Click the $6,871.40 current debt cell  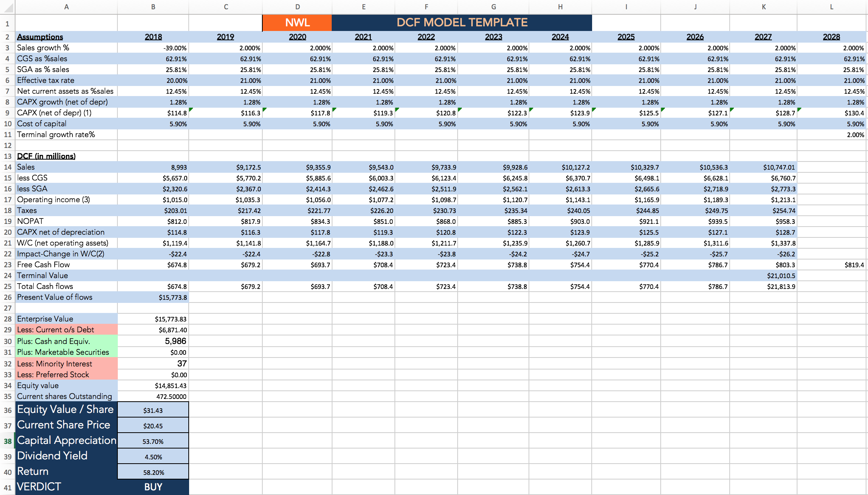pyautogui.click(x=153, y=330)
